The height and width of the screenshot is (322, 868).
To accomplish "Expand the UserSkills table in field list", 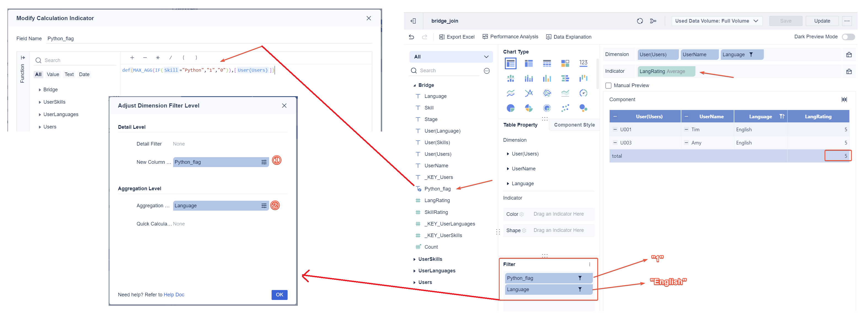I will (414, 259).
